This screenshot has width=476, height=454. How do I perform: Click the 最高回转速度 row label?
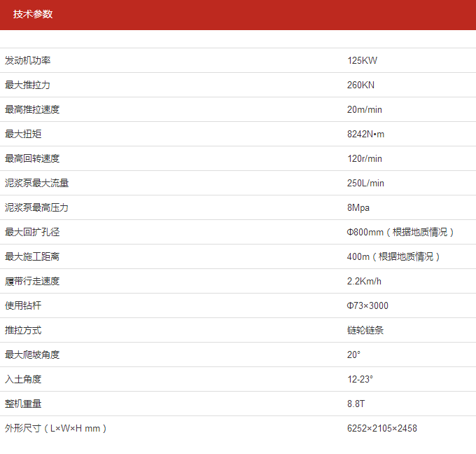(x=32, y=158)
